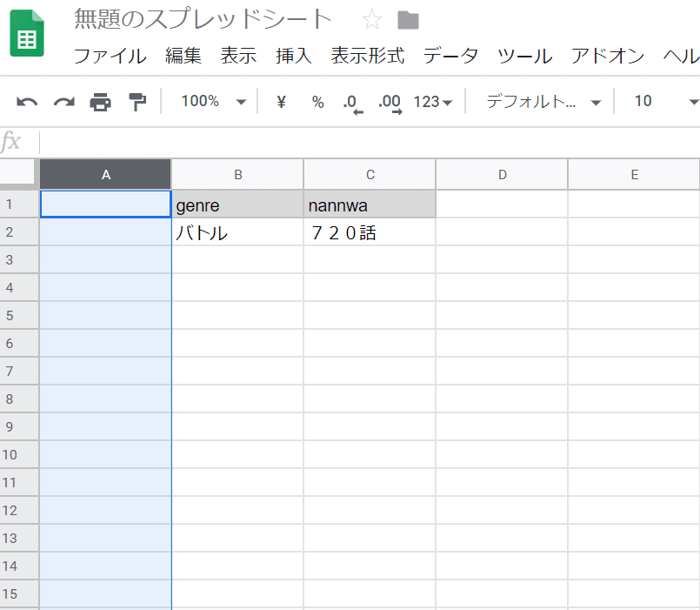Decrease decimal places
The height and width of the screenshot is (610, 700).
[x=353, y=104]
